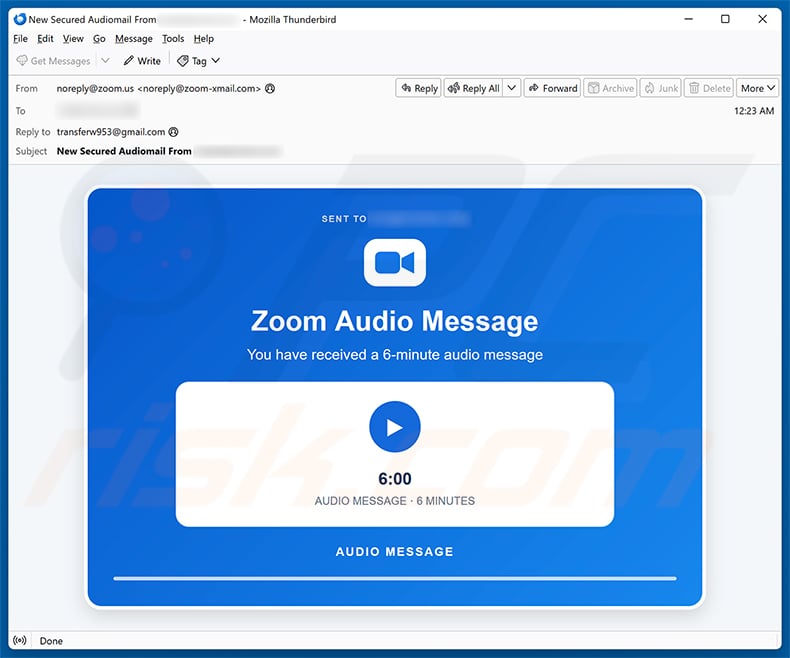Open the More actions dropdown
Screen dimensions: 790x658
(757, 88)
